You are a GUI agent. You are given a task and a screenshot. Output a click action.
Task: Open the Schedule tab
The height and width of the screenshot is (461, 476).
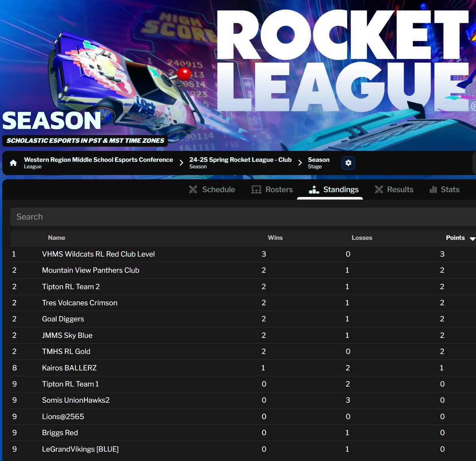tap(212, 189)
